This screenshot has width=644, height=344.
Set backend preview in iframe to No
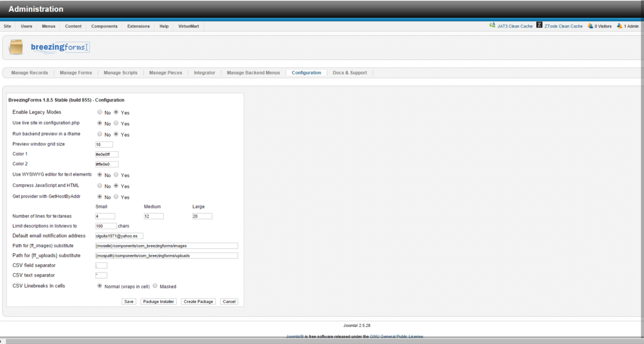pyautogui.click(x=100, y=134)
